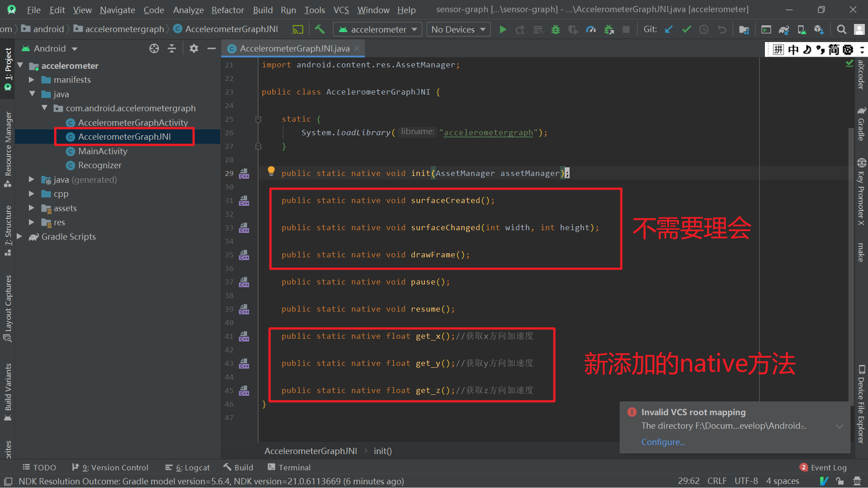The width and height of the screenshot is (868, 488).
Task: Open the VCS menu
Action: 341,9
